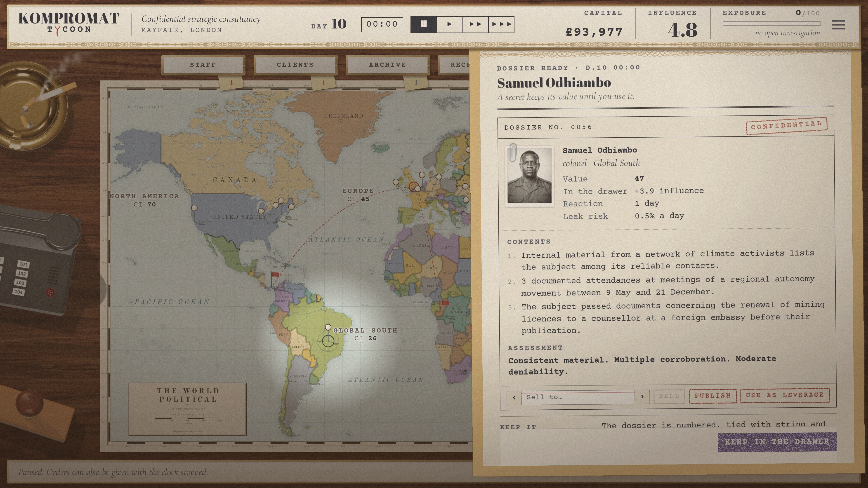The height and width of the screenshot is (488, 868).
Task: Set double fast-forward speed
Action: click(x=475, y=24)
